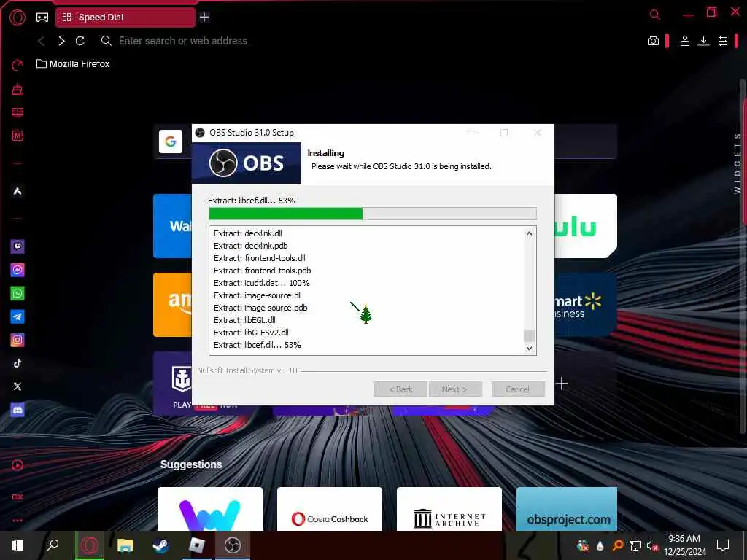Image resolution: width=747 pixels, height=560 pixels.
Task: Open the Opera GX main menu logo
Action: tap(18, 17)
